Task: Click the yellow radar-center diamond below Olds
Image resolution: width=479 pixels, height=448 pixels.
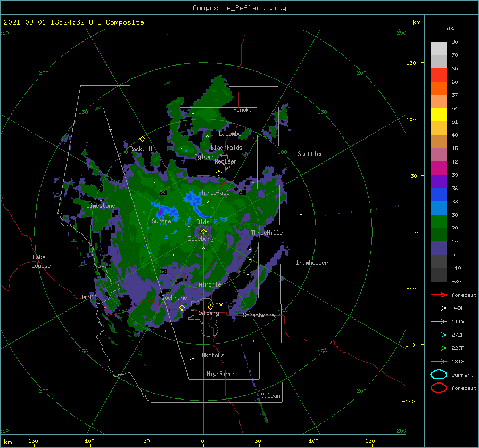Action: (x=203, y=232)
